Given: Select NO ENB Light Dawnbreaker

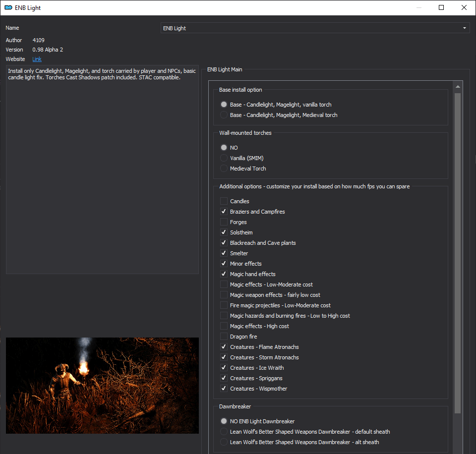Looking at the screenshot, I should (x=224, y=421).
